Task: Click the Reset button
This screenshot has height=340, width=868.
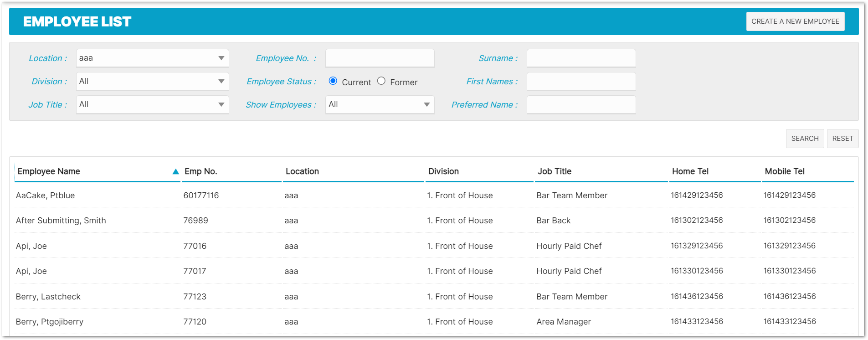Action: click(842, 139)
